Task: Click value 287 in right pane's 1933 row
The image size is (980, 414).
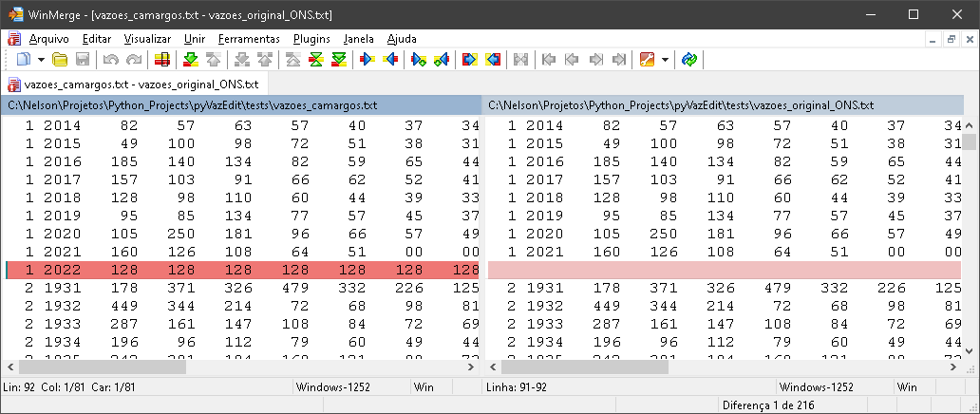Action: tap(606, 324)
